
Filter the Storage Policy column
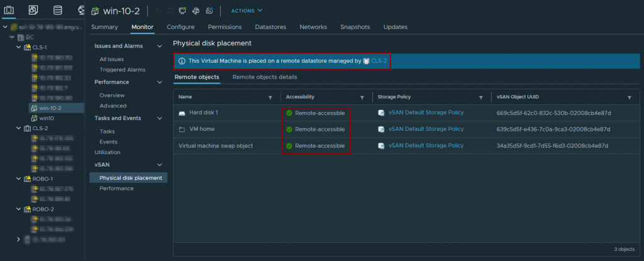(481, 97)
